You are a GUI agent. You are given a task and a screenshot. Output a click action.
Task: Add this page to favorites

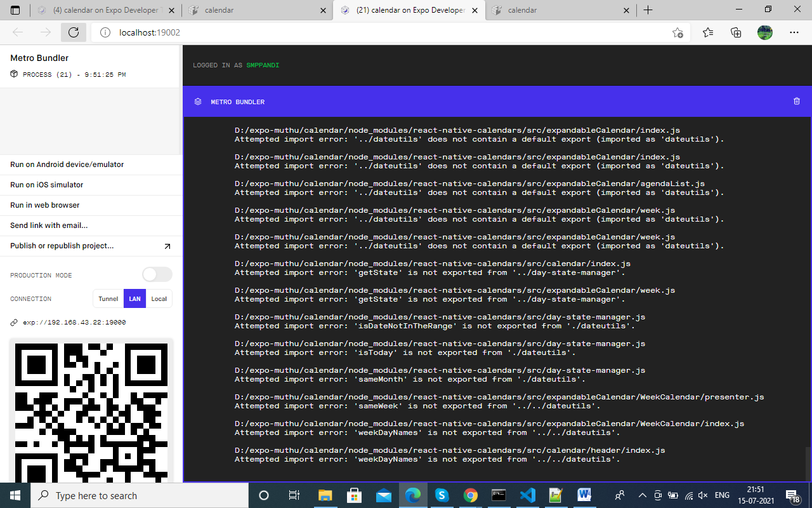tap(678, 32)
